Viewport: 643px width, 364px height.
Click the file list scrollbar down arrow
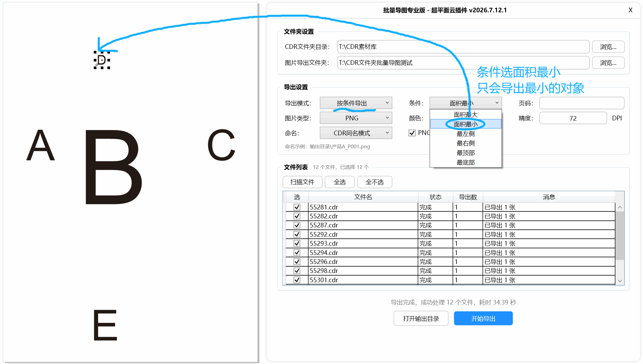click(620, 281)
